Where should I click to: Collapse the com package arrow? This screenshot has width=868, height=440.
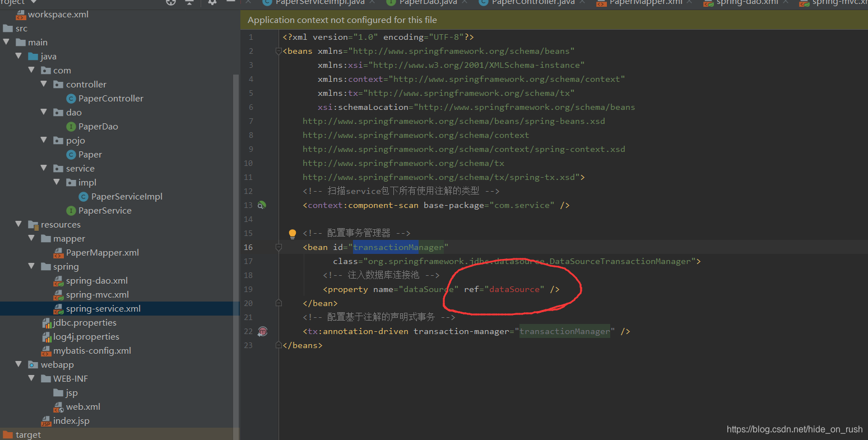32,70
